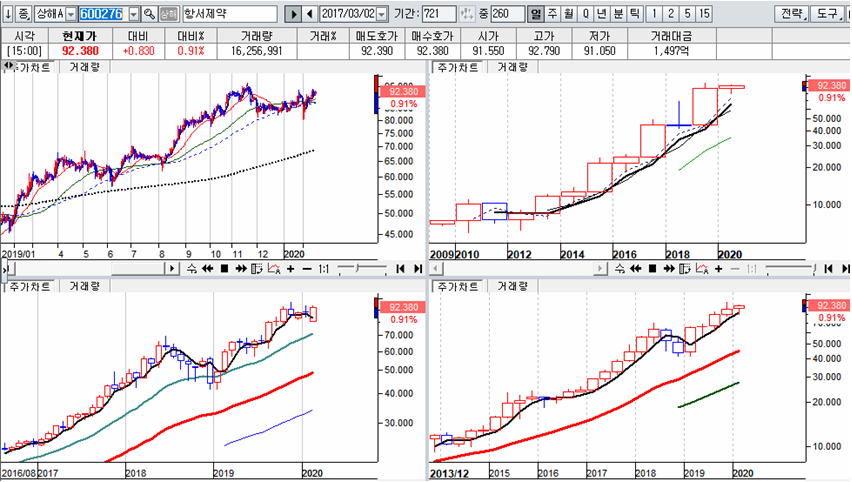Choose the 1 interval button
The height and width of the screenshot is (482, 852).
[654, 14]
